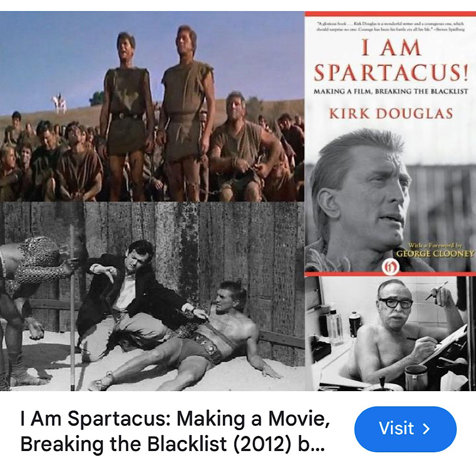The width and height of the screenshot is (476, 476).
Task: Click the truncated 'Breaking the Blacklist (2012)' title line
Action: click(173, 444)
